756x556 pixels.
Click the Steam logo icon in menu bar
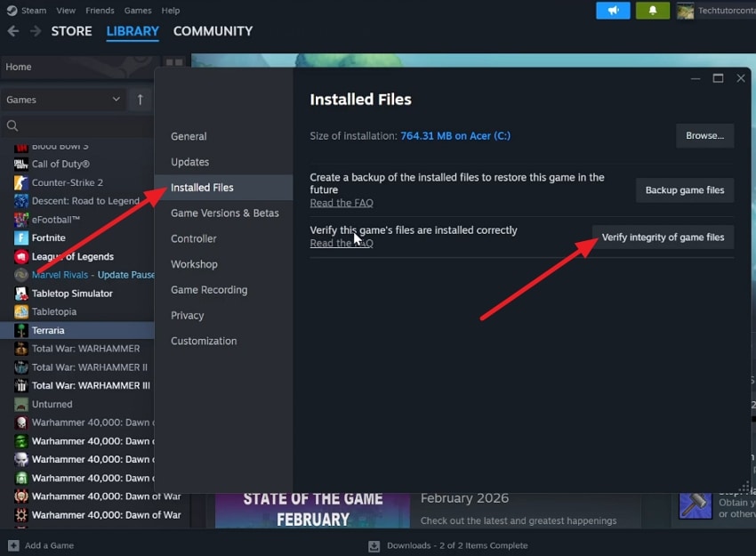[x=12, y=11]
